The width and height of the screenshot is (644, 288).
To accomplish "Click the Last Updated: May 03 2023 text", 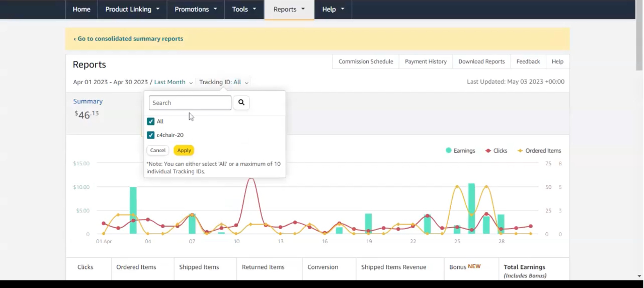I will [515, 82].
